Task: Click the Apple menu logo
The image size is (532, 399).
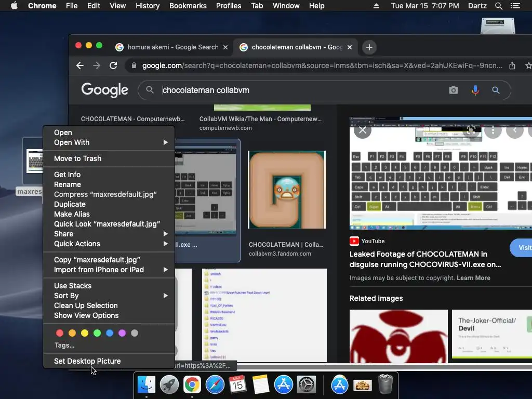Action: [x=14, y=6]
